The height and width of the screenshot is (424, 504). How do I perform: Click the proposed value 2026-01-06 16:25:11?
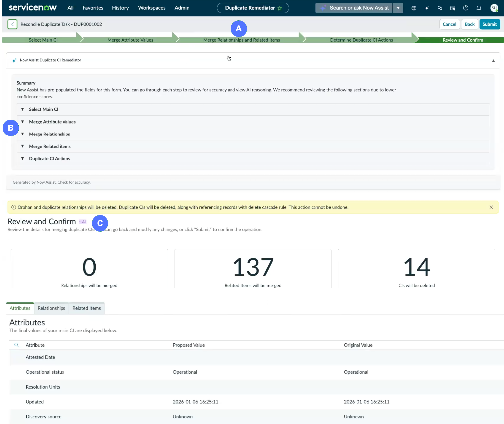[195, 402]
